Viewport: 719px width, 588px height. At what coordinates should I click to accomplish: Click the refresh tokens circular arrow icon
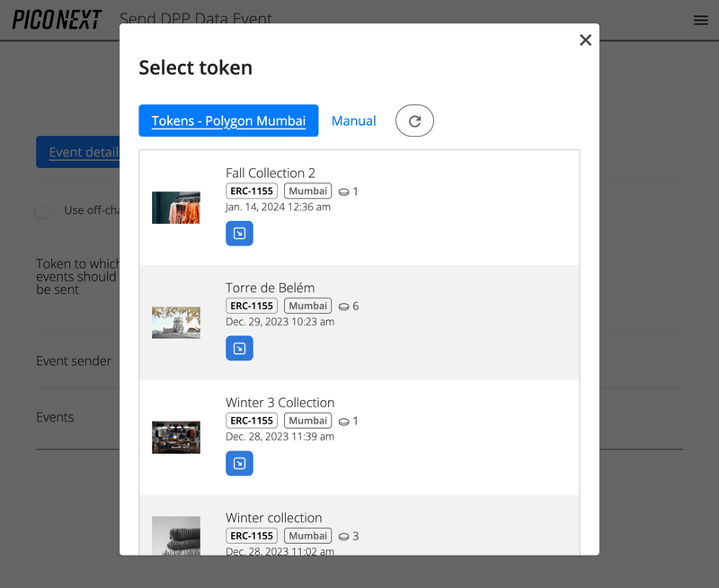point(414,120)
